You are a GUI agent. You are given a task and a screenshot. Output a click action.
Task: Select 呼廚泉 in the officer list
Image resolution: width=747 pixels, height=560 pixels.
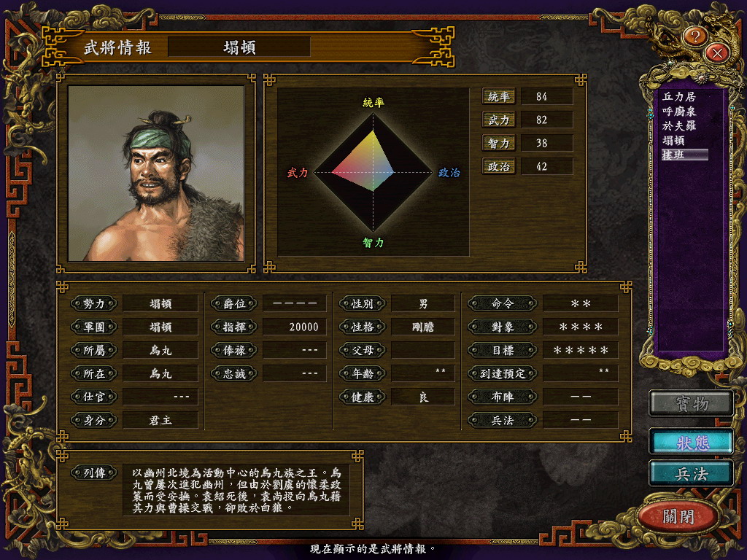(x=679, y=112)
